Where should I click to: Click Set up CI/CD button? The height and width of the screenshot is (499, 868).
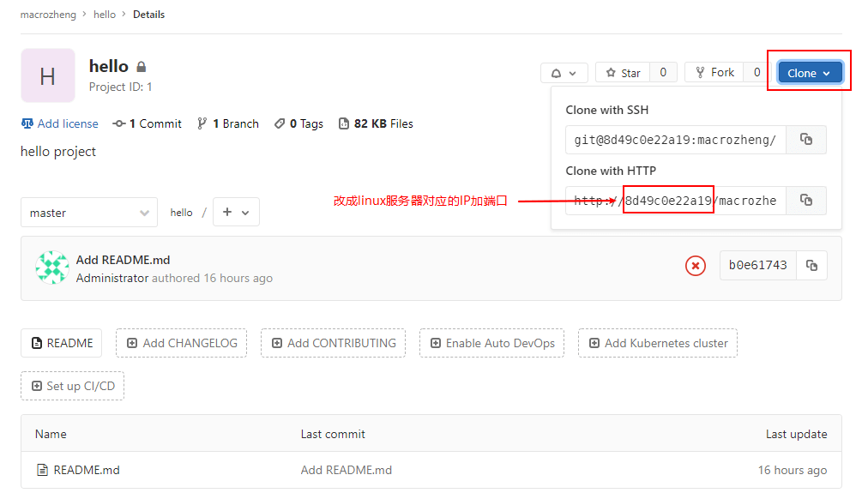(x=73, y=386)
